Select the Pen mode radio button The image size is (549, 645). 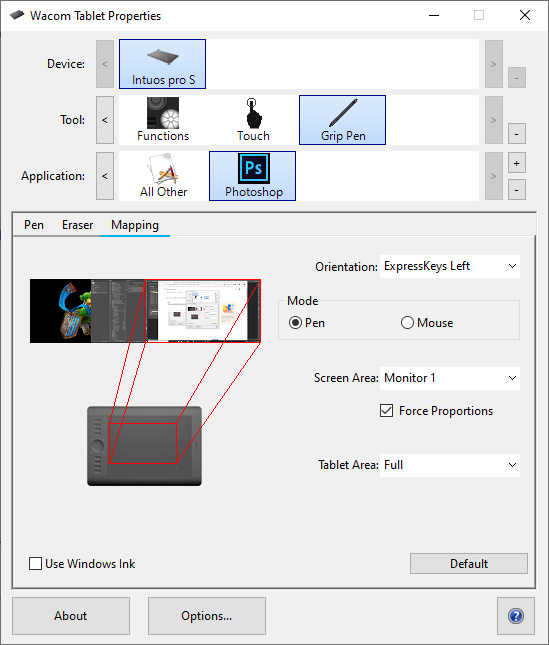click(x=295, y=323)
